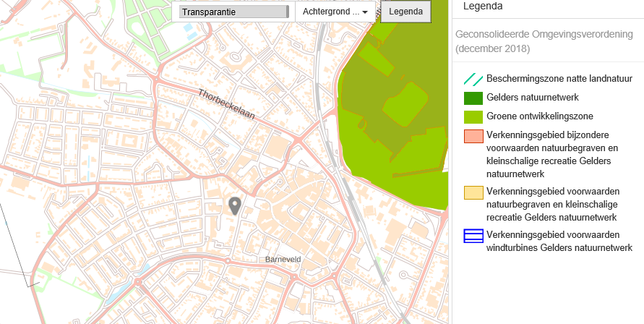
Task: Click the Verkenningsgebied bijzondere voorwaarden legend label
Action: [552, 154]
